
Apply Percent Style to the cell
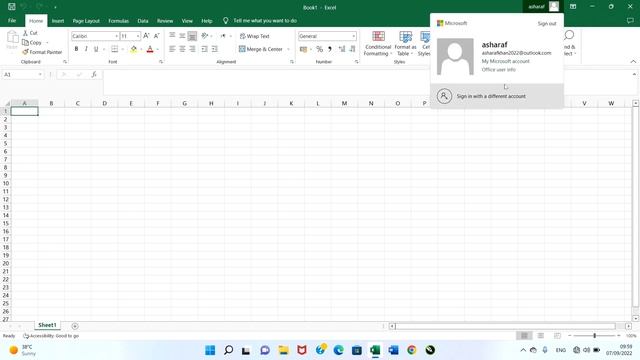pos(319,49)
